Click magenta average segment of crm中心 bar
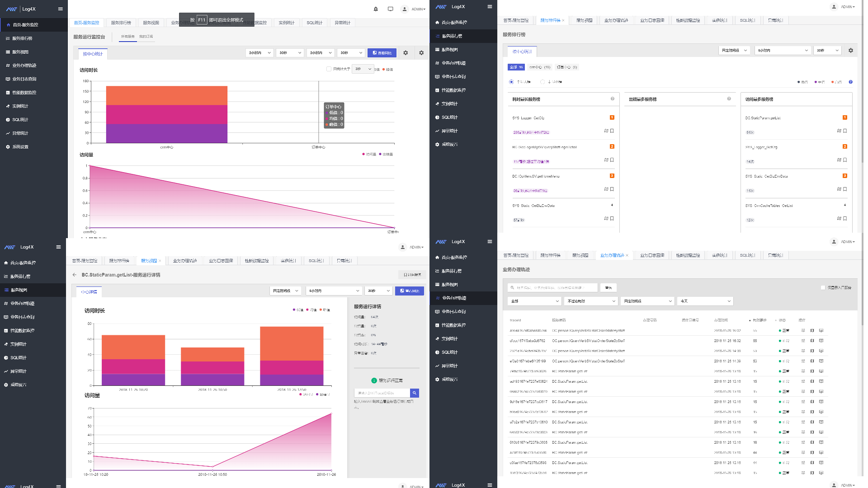Image resolution: width=868 pixels, height=488 pixels. [x=167, y=115]
